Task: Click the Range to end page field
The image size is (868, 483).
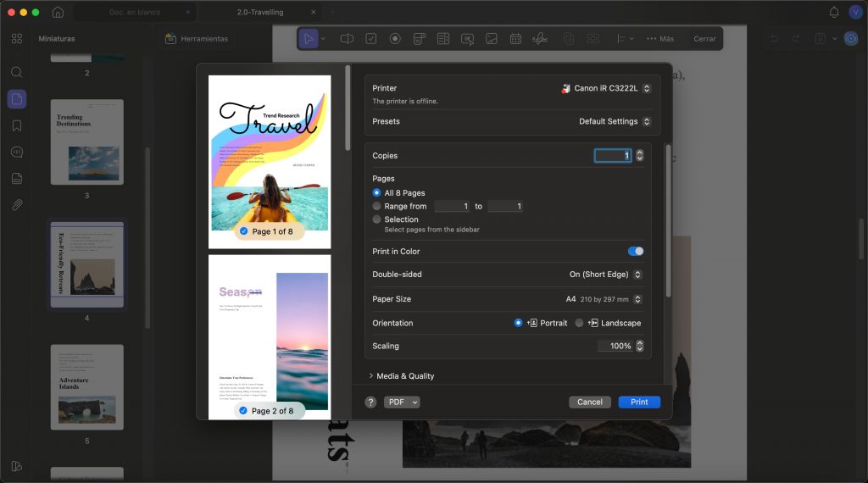Action: coord(505,207)
